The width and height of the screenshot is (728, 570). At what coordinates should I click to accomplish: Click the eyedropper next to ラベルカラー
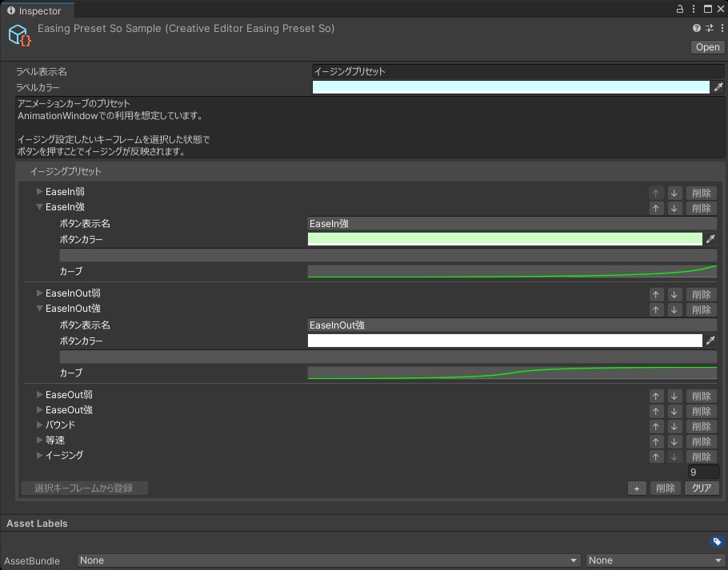pos(718,87)
